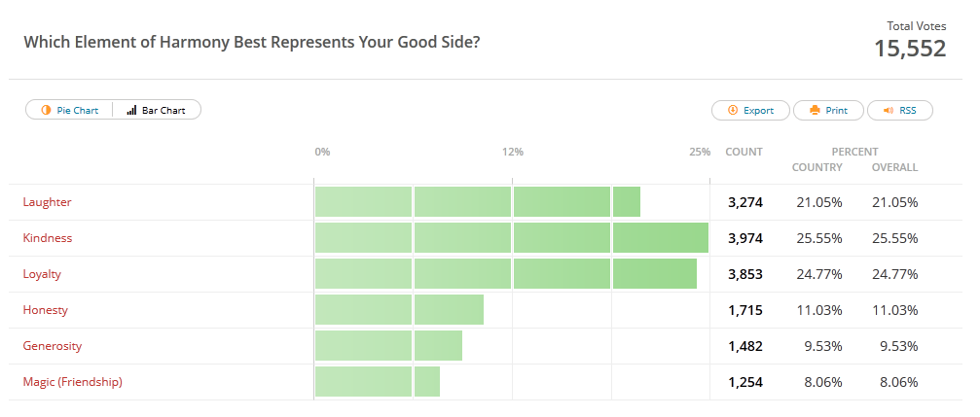The height and width of the screenshot is (417, 980).
Task: Click the Honesty answer link
Action: tap(45, 310)
